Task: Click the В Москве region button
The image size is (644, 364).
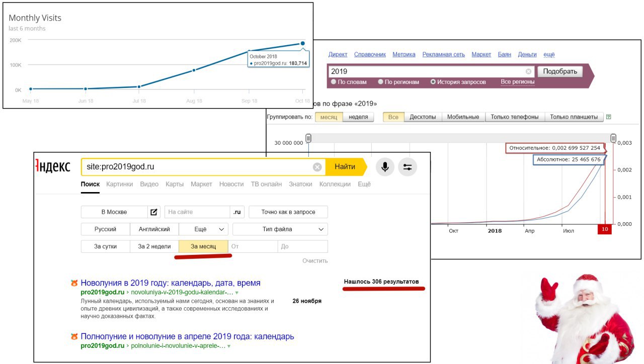Action: (114, 212)
